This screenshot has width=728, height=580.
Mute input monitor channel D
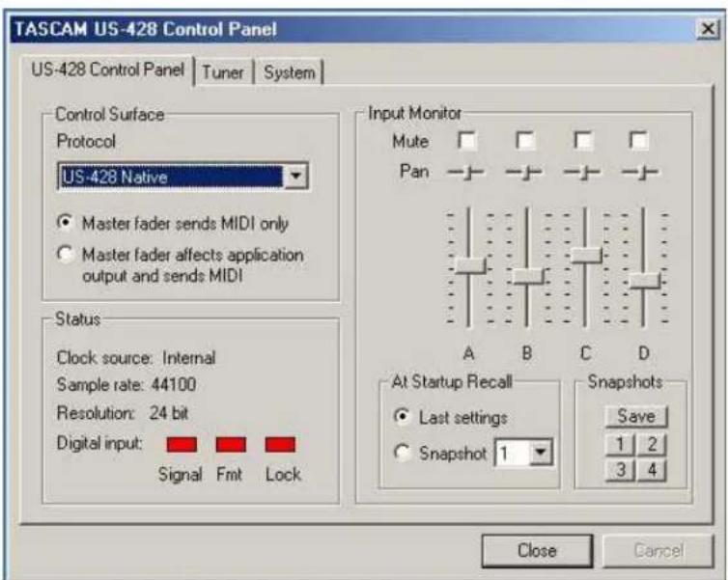click(639, 140)
